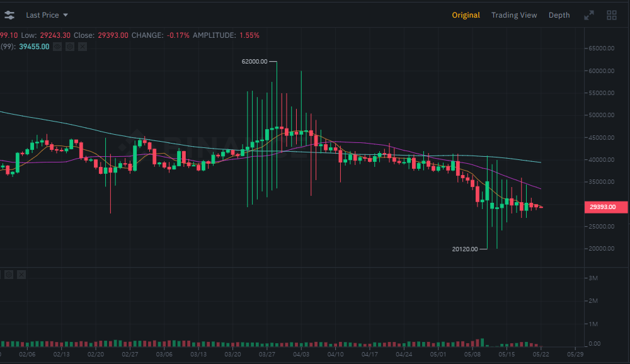
Task: Click the CHANGE value -0.17%
Action: tap(178, 35)
